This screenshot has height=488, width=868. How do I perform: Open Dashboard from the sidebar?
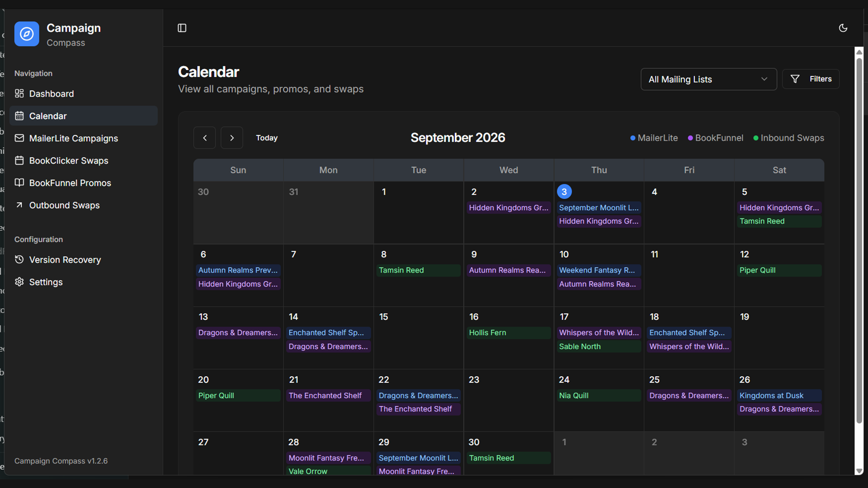tap(84, 94)
